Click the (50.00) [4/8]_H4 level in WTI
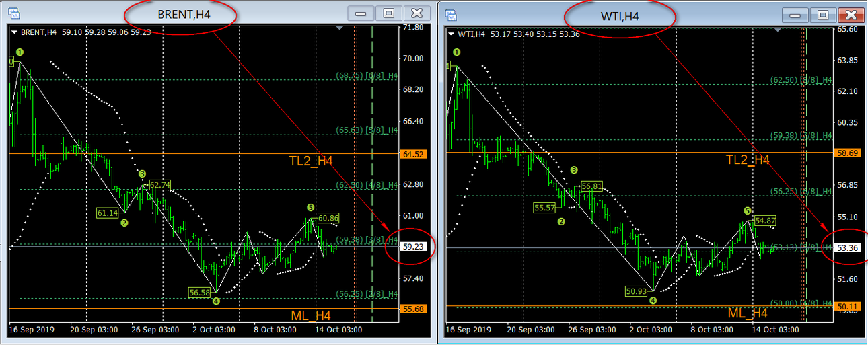The height and width of the screenshot is (345, 868). pyautogui.click(x=801, y=303)
